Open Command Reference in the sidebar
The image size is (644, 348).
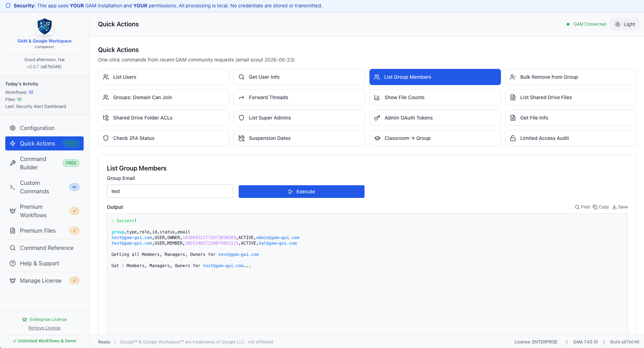44,248
